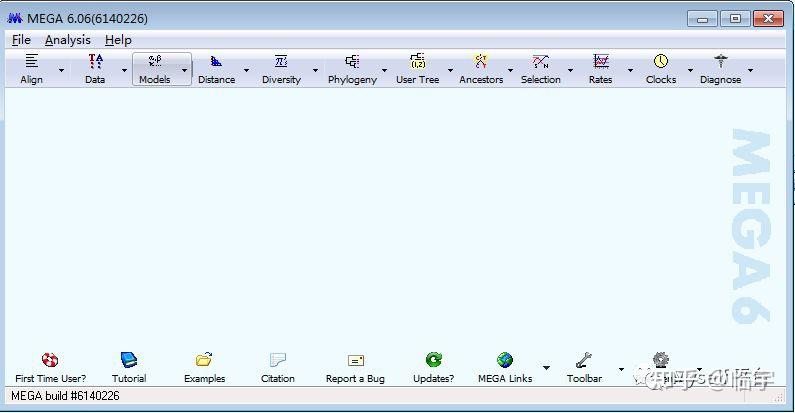This screenshot has width=795, height=413.
Task: Select the Models icon
Action: click(x=155, y=61)
